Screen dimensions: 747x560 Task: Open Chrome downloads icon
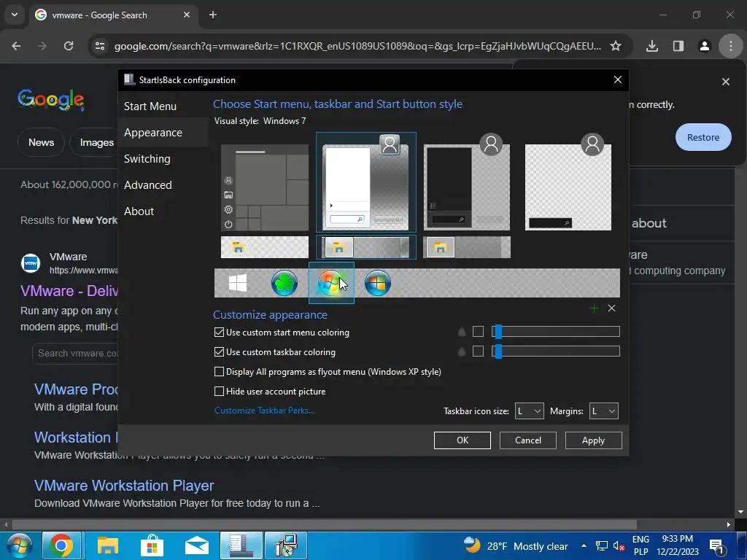[652, 46]
